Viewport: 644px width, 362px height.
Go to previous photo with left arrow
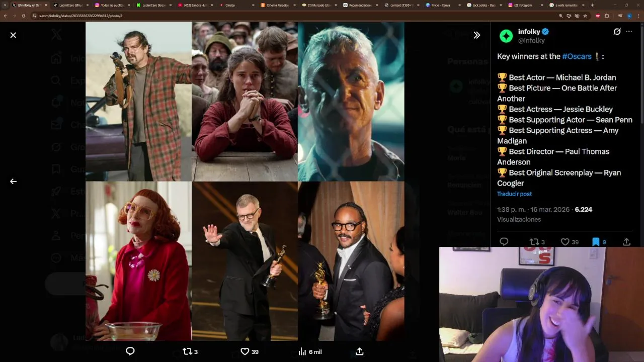[13, 182]
